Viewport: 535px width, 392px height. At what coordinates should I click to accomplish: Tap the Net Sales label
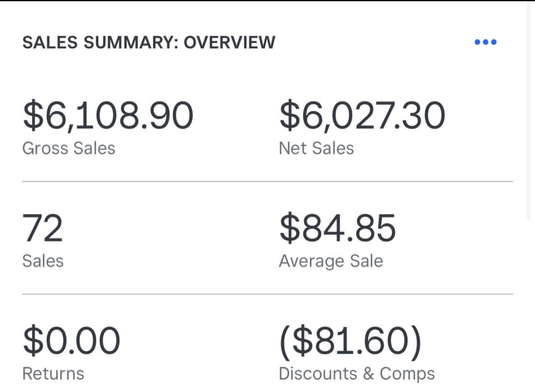tap(316, 148)
